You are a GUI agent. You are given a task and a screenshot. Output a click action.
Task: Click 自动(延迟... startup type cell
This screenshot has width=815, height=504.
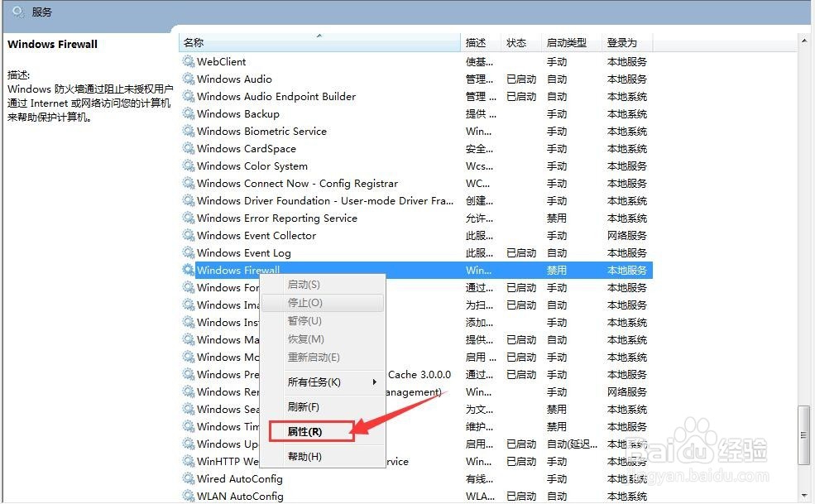573,444
